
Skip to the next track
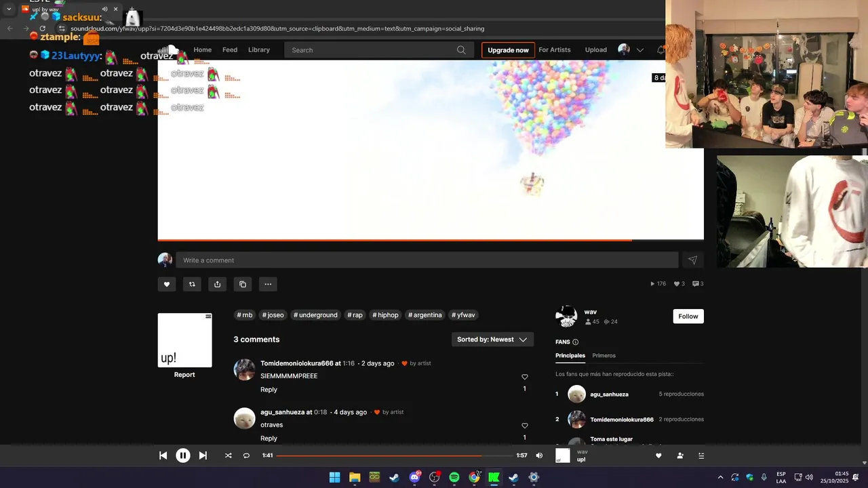203,455
